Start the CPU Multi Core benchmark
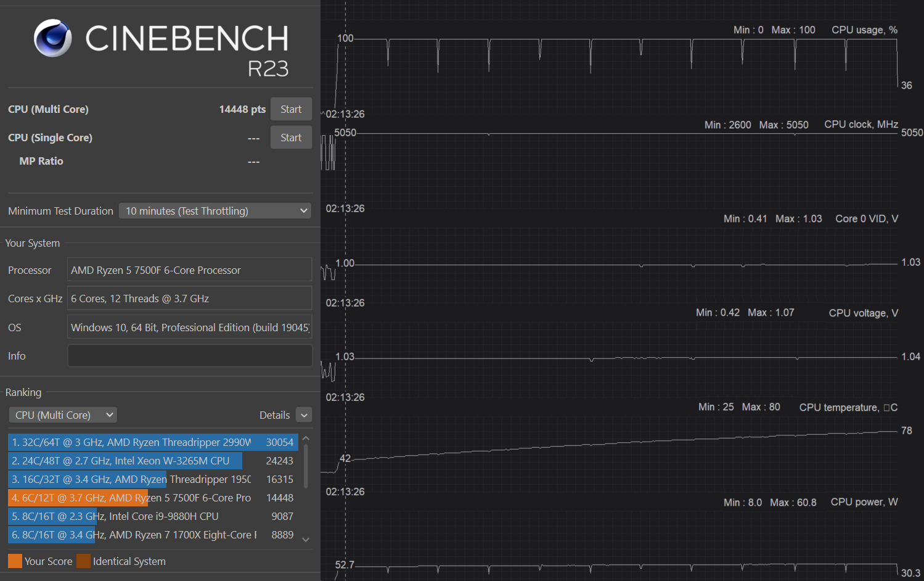This screenshot has height=581, width=924. click(x=291, y=109)
